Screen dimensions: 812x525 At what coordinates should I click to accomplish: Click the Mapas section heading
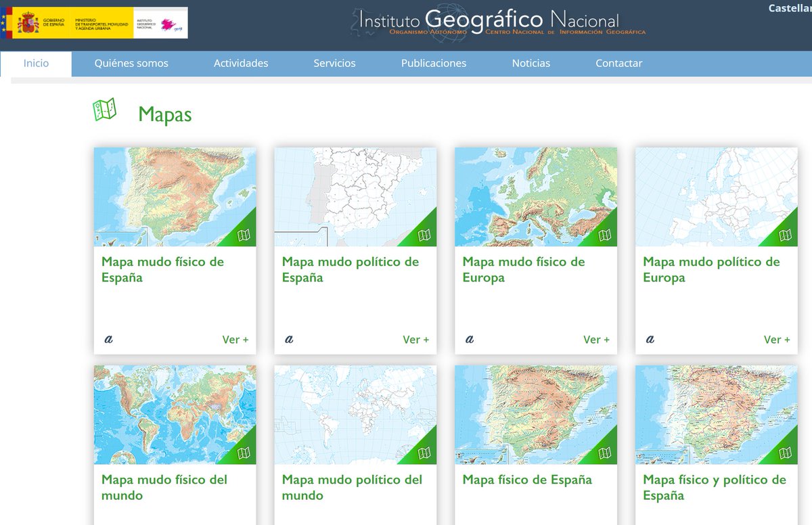165,114
